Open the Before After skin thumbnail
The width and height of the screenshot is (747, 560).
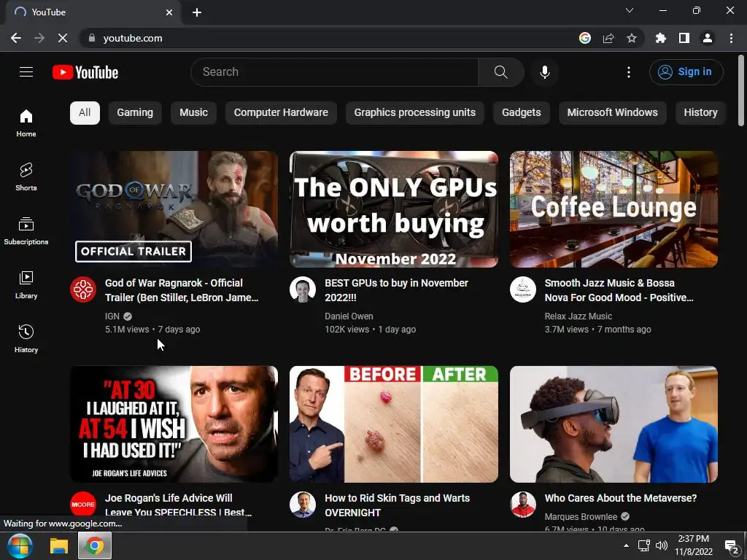[394, 424]
